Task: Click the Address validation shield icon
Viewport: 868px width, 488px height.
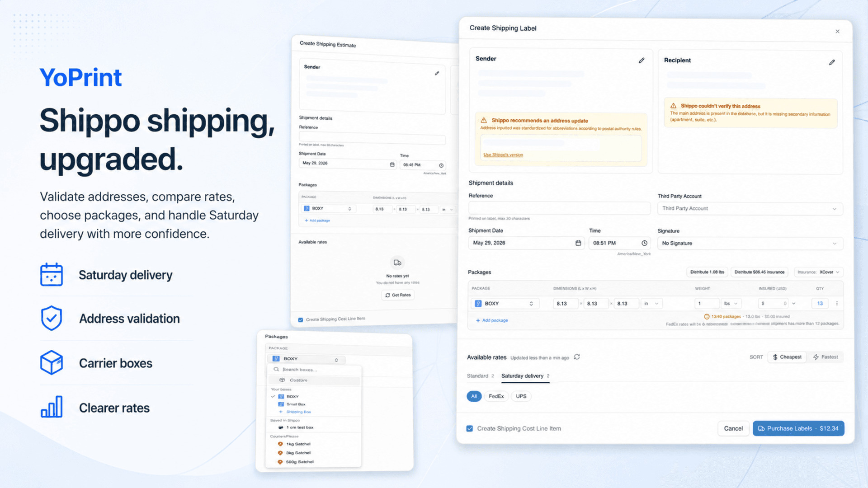Action: click(x=52, y=318)
